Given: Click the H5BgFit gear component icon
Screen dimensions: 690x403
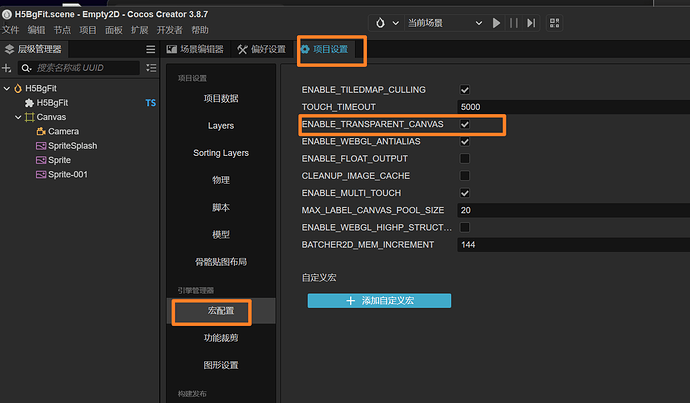Looking at the screenshot, I should tap(29, 103).
